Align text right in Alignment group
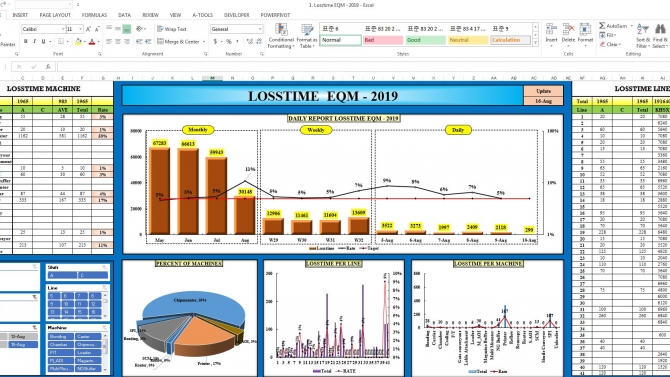The image size is (670, 377). [x=127, y=41]
